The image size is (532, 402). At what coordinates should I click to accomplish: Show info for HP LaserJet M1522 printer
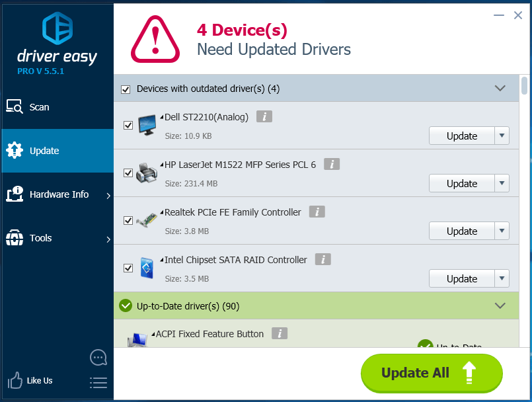click(x=332, y=164)
